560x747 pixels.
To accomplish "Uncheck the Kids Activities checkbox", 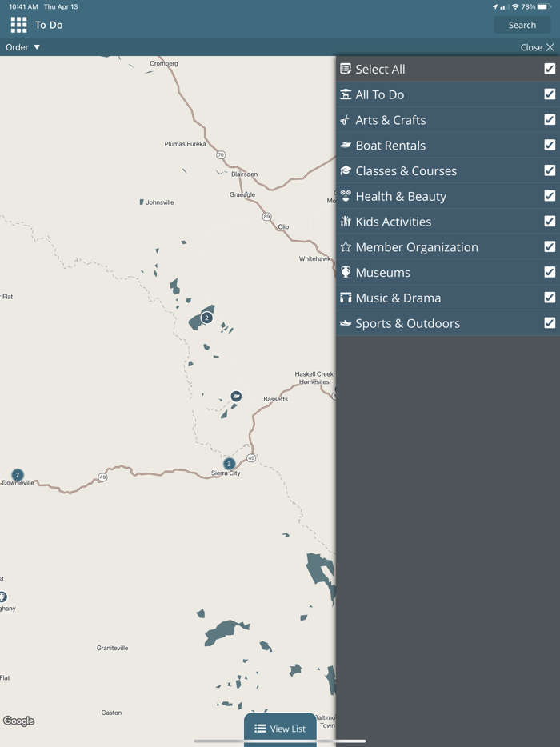I will (550, 221).
